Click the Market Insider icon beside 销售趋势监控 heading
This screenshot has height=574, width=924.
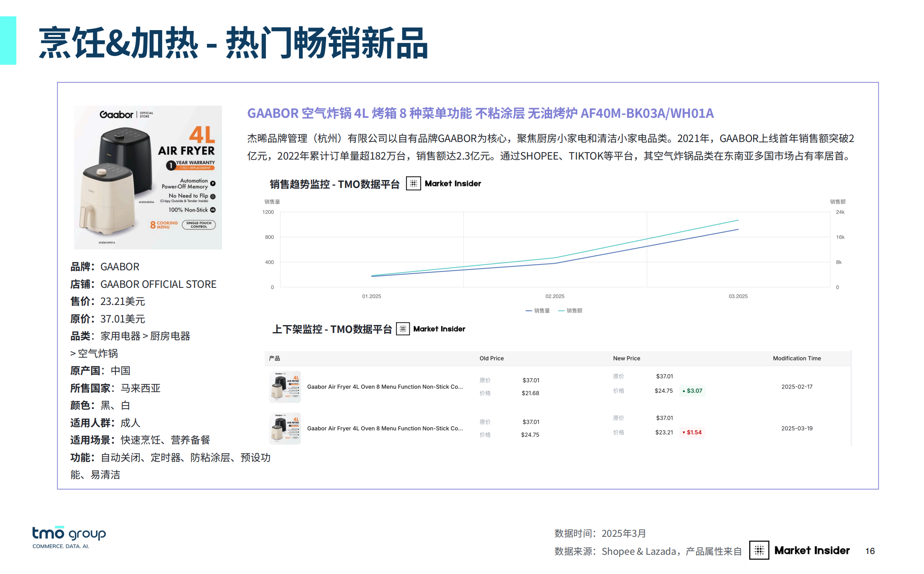pyautogui.click(x=413, y=183)
